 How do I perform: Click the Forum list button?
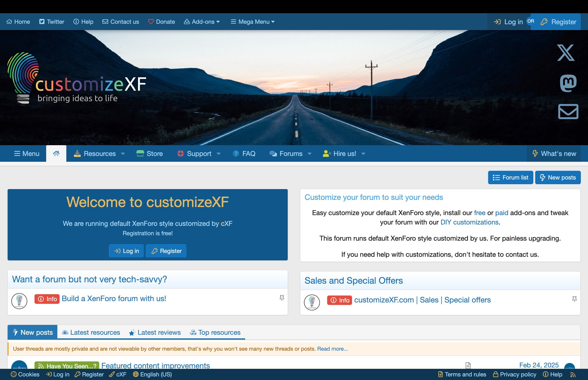510,177
